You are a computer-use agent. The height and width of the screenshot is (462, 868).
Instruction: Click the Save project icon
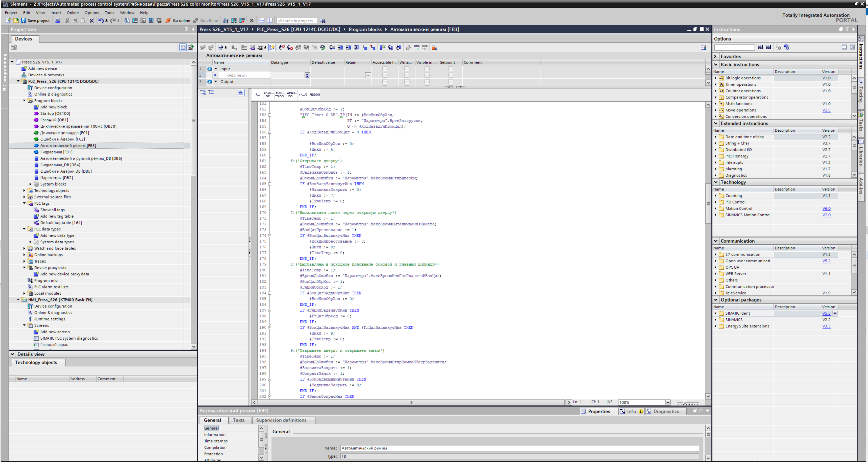[x=23, y=21]
